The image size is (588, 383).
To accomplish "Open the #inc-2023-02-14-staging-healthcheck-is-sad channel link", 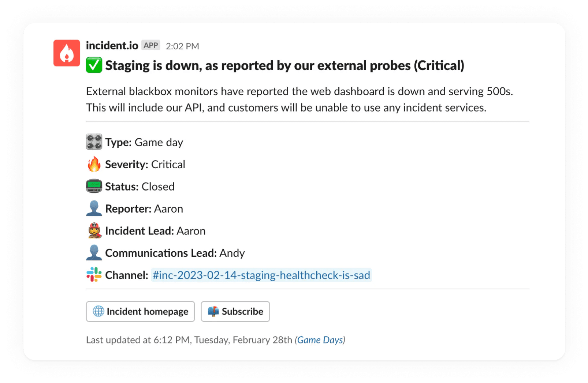I will pos(261,275).
